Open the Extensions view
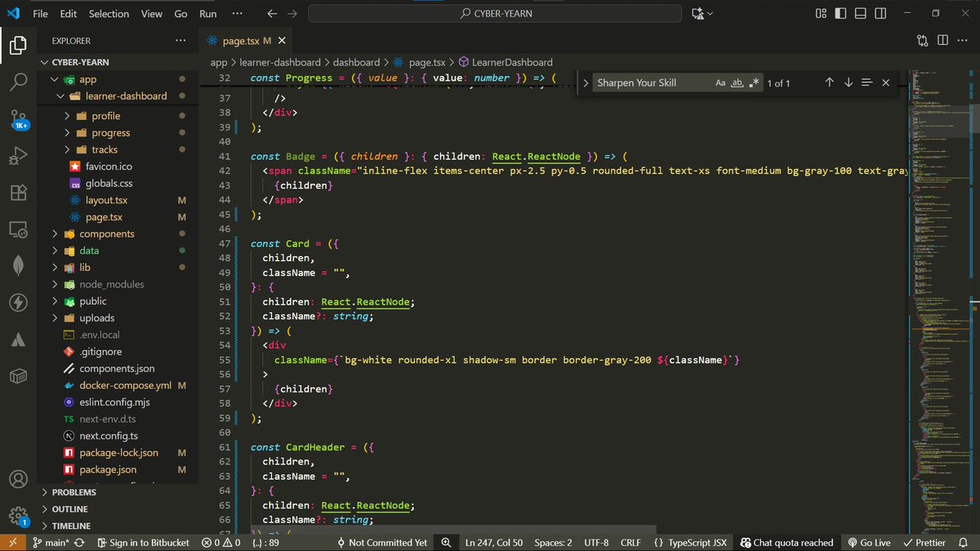980x551 pixels. click(x=18, y=193)
